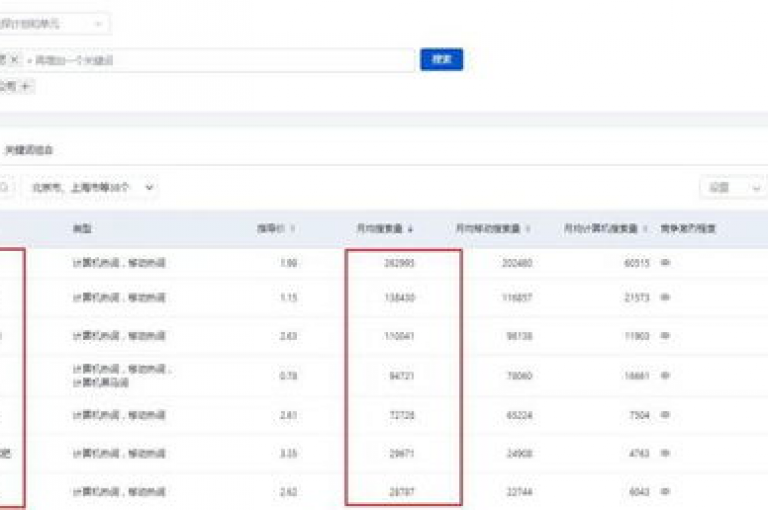
Task: Open the 设置 settings dropdown
Action: [733, 188]
